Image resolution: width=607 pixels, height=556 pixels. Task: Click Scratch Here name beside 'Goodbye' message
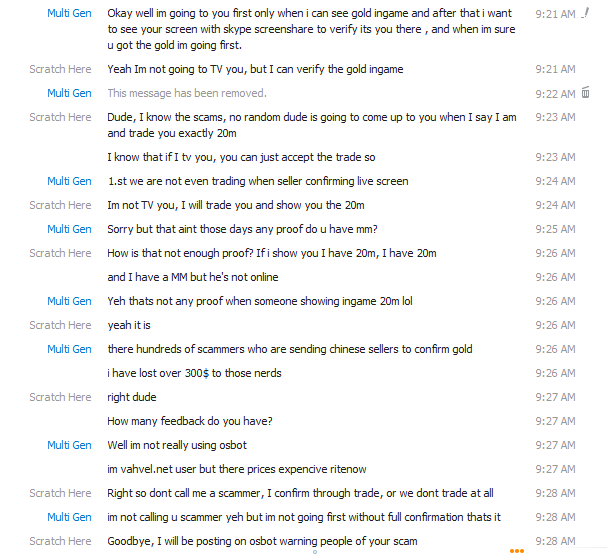[x=60, y=541]
